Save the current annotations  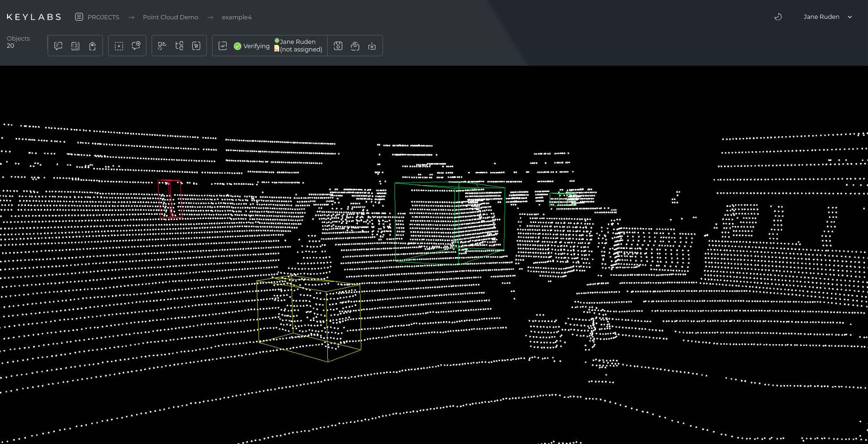338,45
